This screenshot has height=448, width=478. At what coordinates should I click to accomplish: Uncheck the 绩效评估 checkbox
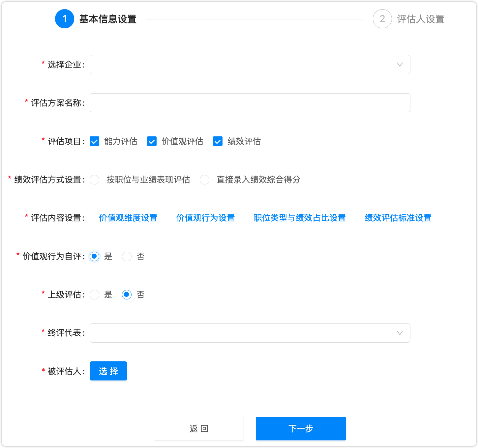218,141
